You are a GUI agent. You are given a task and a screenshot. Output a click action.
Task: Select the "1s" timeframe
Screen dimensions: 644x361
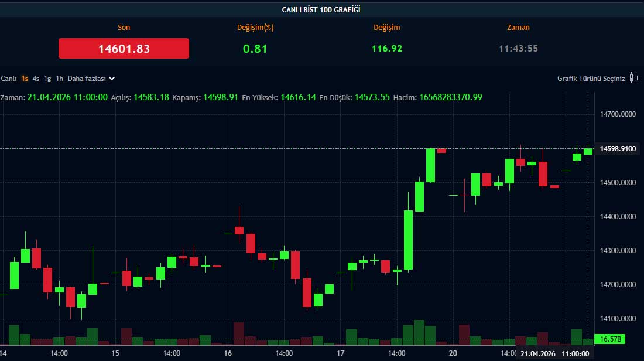click(x=24, y=77)
